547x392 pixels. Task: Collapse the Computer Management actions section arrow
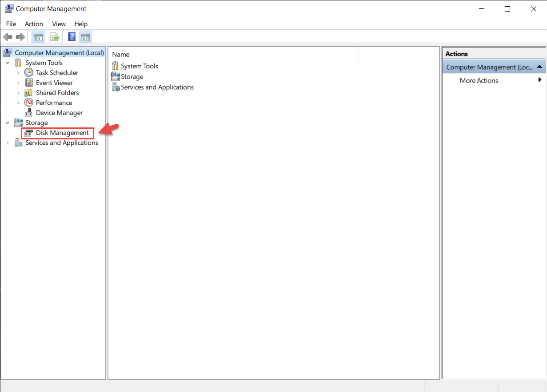tap(539, 67)
